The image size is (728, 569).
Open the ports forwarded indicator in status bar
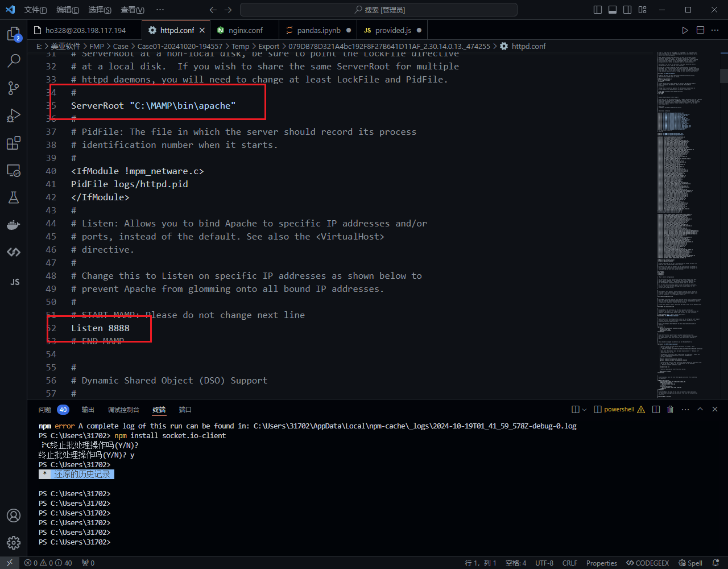coord(88,563)
